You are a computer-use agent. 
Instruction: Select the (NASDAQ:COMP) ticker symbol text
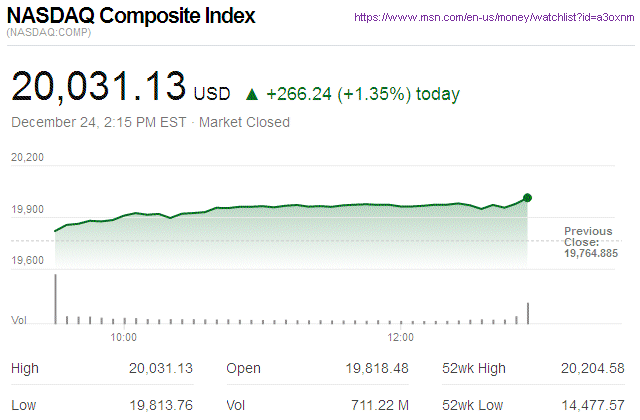coord(48,35)
